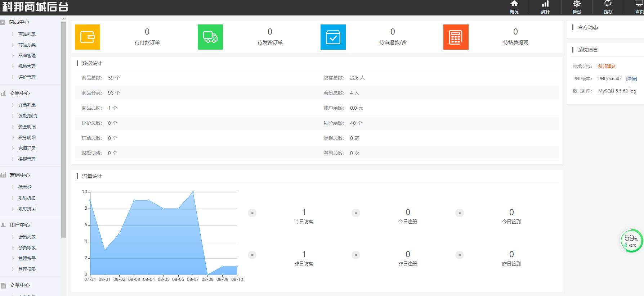Click the orange calculator 待结算提现 icon
Image resolution: width=644 pixels, height=296 pixels.
pyautogui.click(x=456, y=37)
